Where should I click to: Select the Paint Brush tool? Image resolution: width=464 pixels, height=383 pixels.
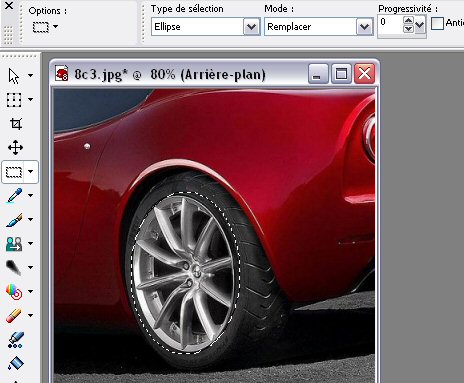(x=14, y=220)
